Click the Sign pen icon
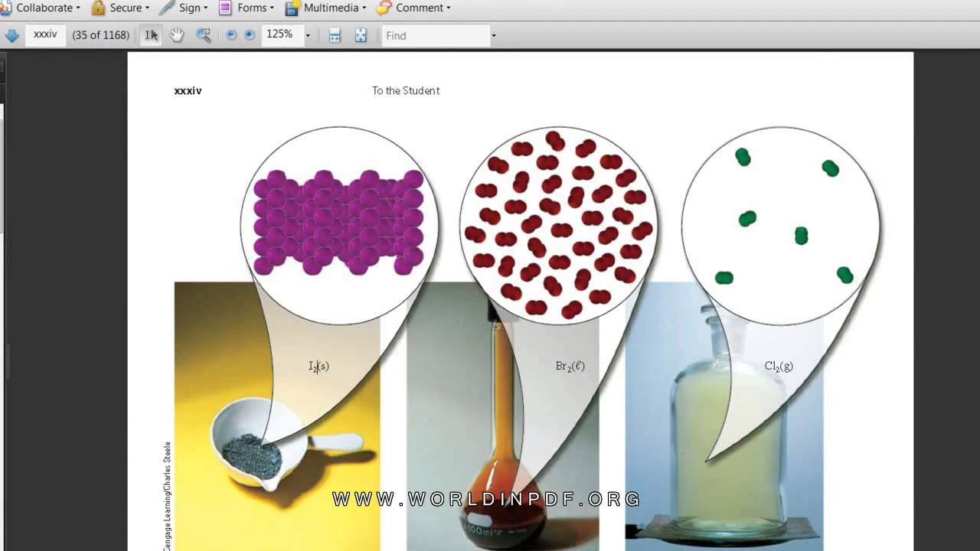This screenshot has height=551, width=980. [x=167, y=8]
